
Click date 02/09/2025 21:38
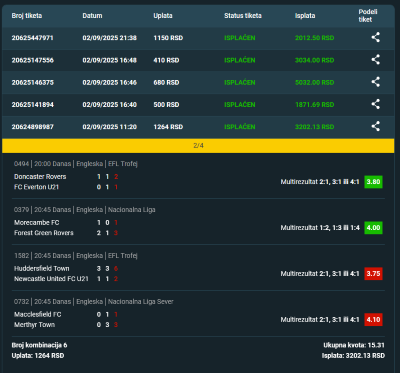[x=109, y=38]
